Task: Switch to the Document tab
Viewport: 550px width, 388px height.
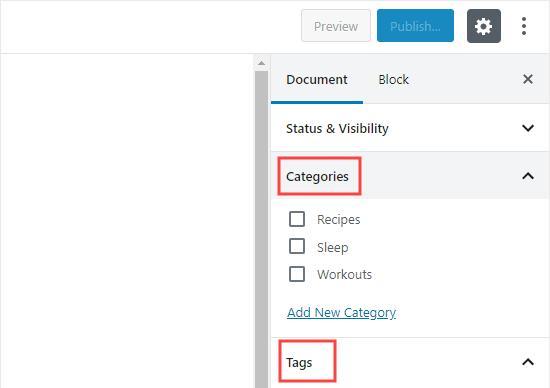Action: (x=317, y=80)
